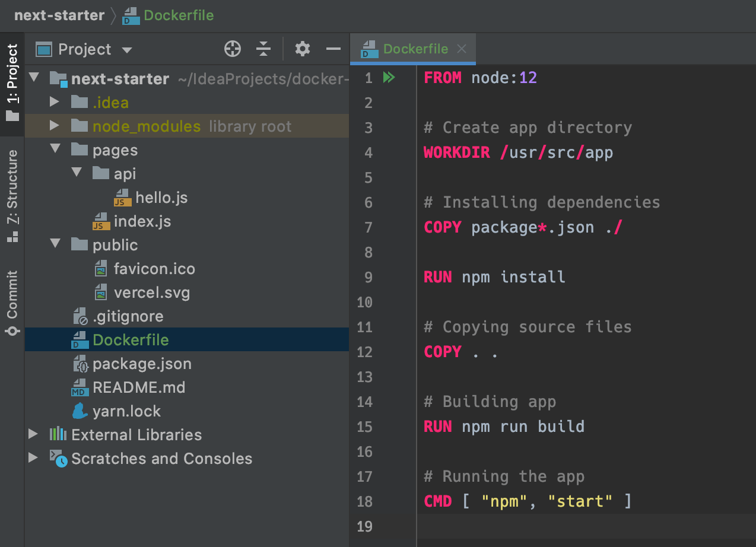Click '# Building app' comment
Viewport: 756px width, 547px height.
point(490,402)
